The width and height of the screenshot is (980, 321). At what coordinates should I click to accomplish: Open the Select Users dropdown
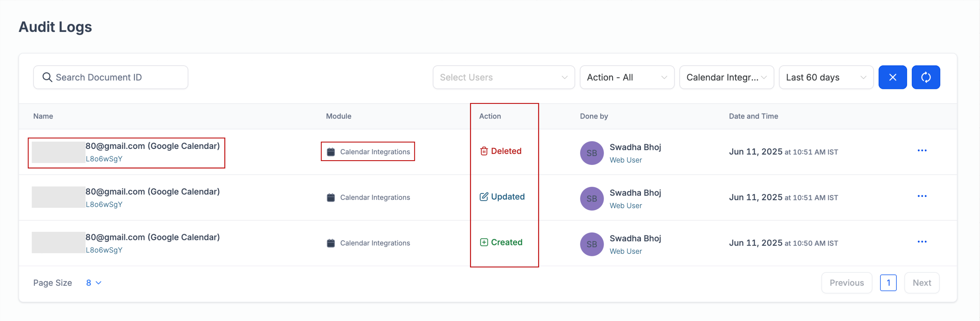coord(503,77)
